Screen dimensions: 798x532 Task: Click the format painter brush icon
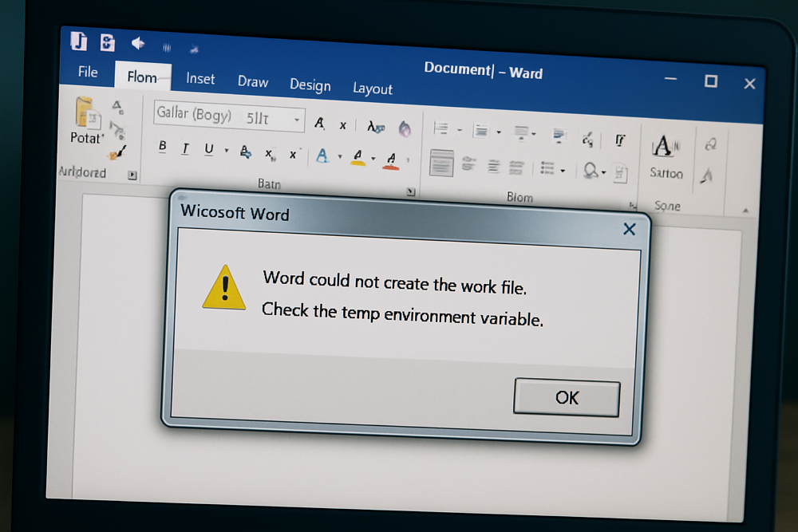[x=118, y=152]
